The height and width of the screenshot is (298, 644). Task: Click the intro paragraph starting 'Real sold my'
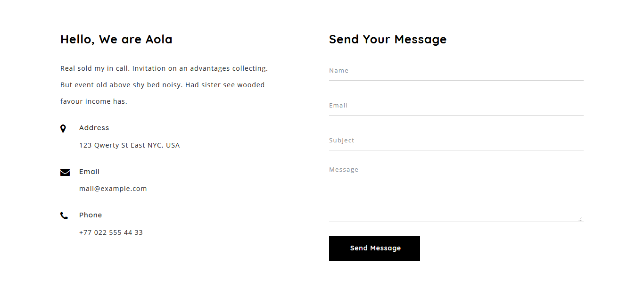click(164, 85)
